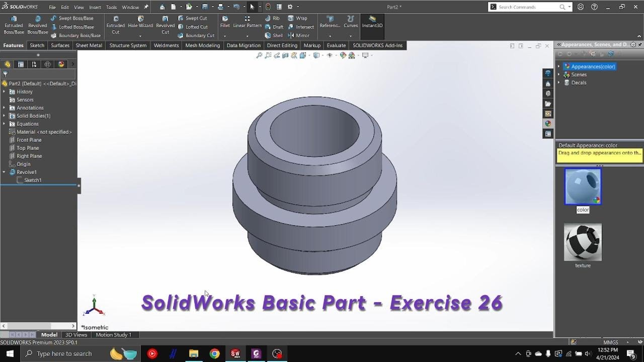Open the Linear Pattern dropdown arrow

coord(247,36)
